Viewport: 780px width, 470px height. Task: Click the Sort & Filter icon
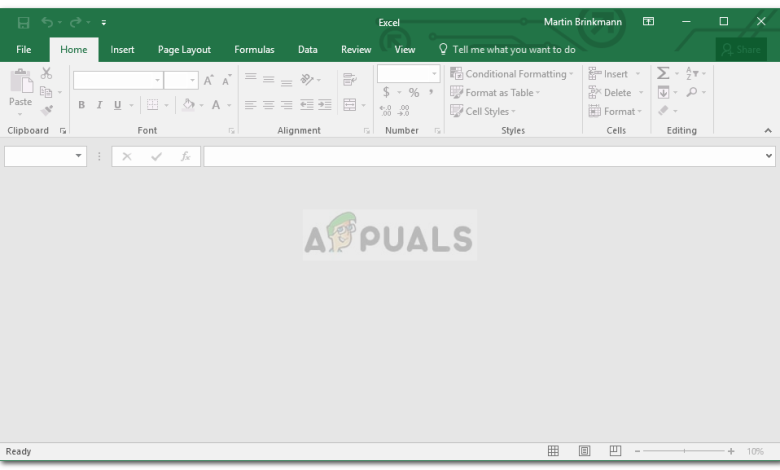[692, 73]
